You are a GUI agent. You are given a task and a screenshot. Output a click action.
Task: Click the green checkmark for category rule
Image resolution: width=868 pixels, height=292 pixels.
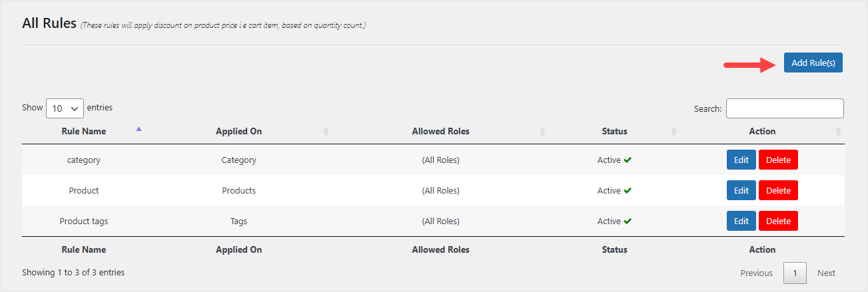click(x=628, y=160)
